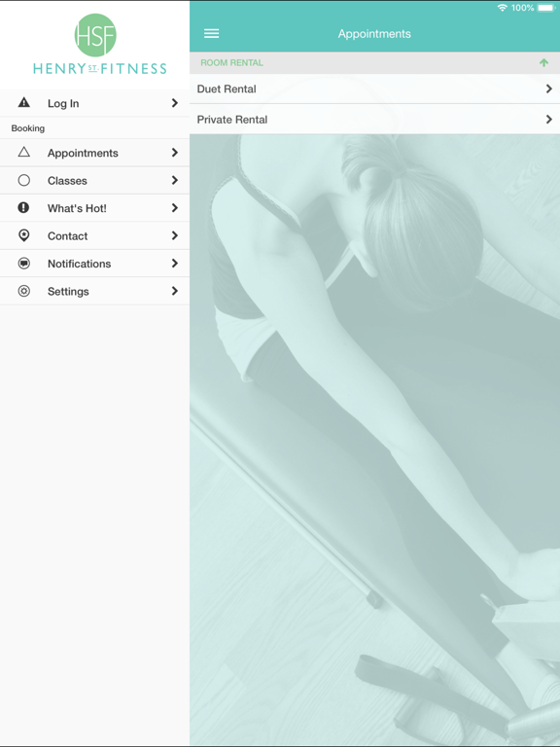The width and height of the screenshot is (560, 747).
Task: Click the gear icon beside Settings
Action: click(23, 291)
